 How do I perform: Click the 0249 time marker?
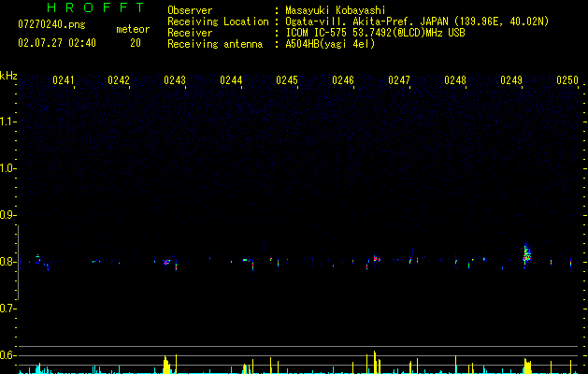[511, 80]
